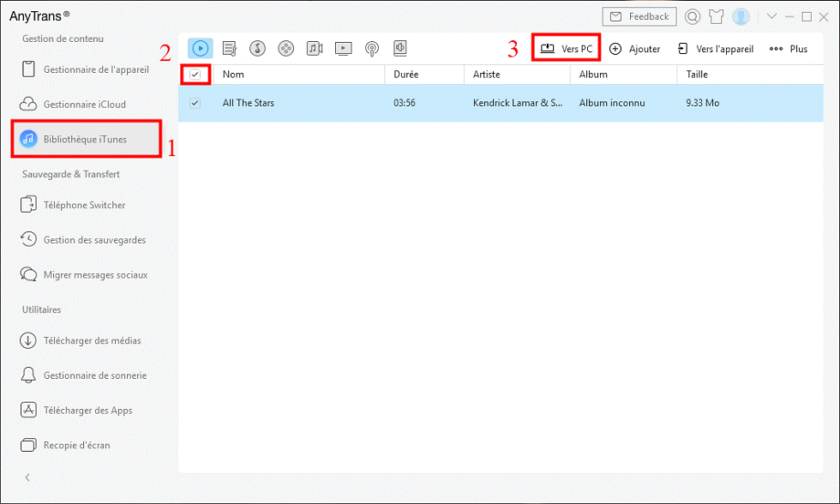Click the Bibliothèque iTunes music icon
The width and height of the screenshot is (840, 504).
[x=28, y=139]
